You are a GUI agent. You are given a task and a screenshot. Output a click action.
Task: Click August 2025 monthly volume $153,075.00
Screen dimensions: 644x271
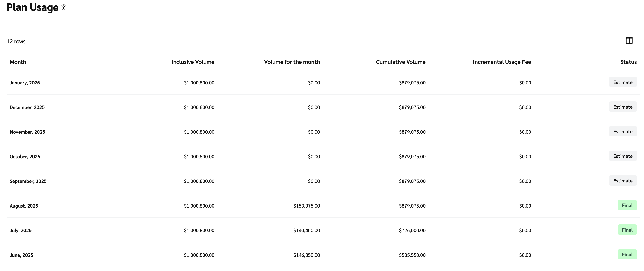point(306,206)
